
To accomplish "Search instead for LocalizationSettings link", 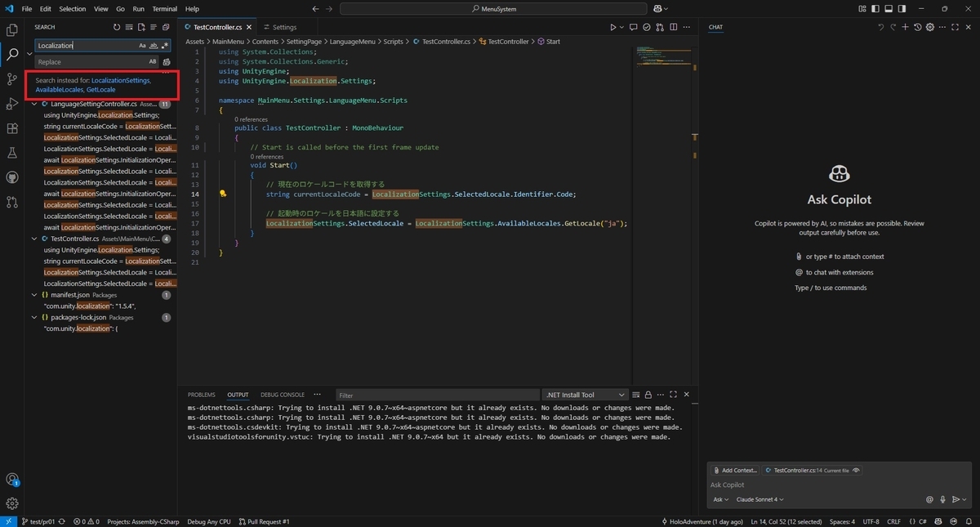I will click(x=121, y=80).
